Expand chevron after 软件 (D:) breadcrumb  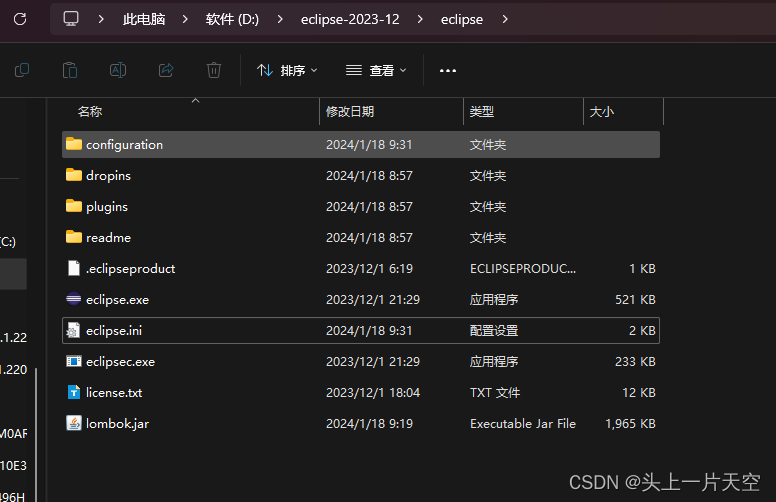pos(280,19)
